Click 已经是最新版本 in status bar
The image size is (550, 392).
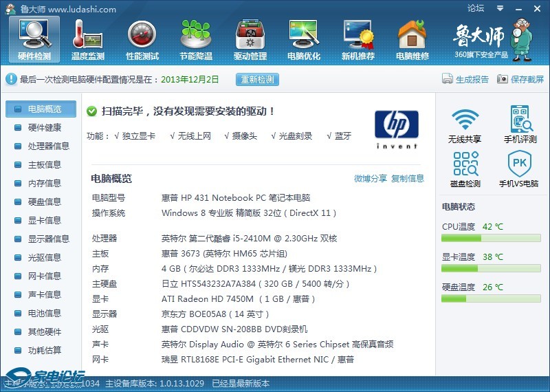tap(241, 384)
